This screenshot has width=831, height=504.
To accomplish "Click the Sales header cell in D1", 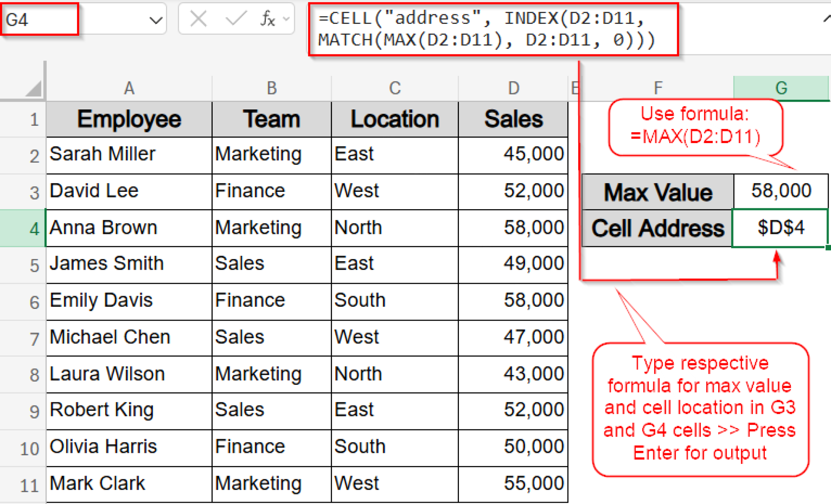I will [x=512, y=118].
